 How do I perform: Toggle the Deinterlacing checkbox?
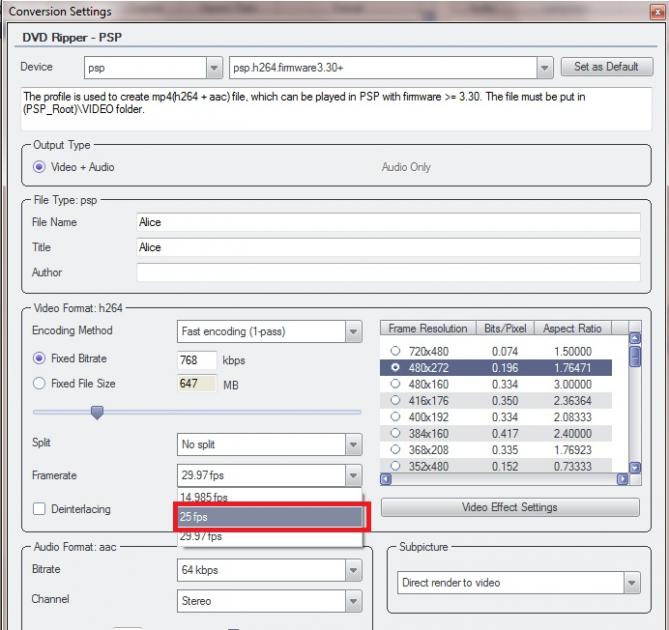[40, 509]
